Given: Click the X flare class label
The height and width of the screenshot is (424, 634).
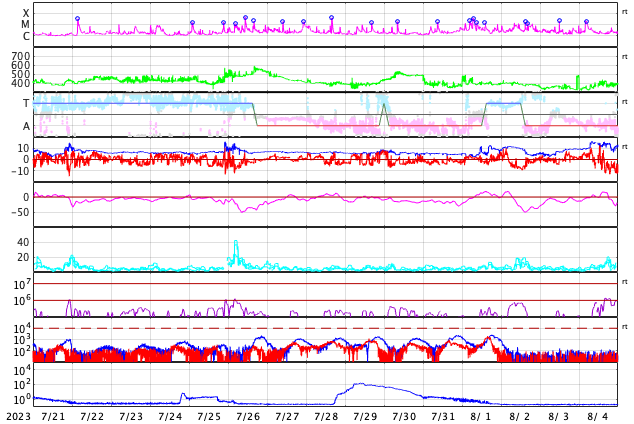Looking at the screenshot, I should tap(26, 13).
